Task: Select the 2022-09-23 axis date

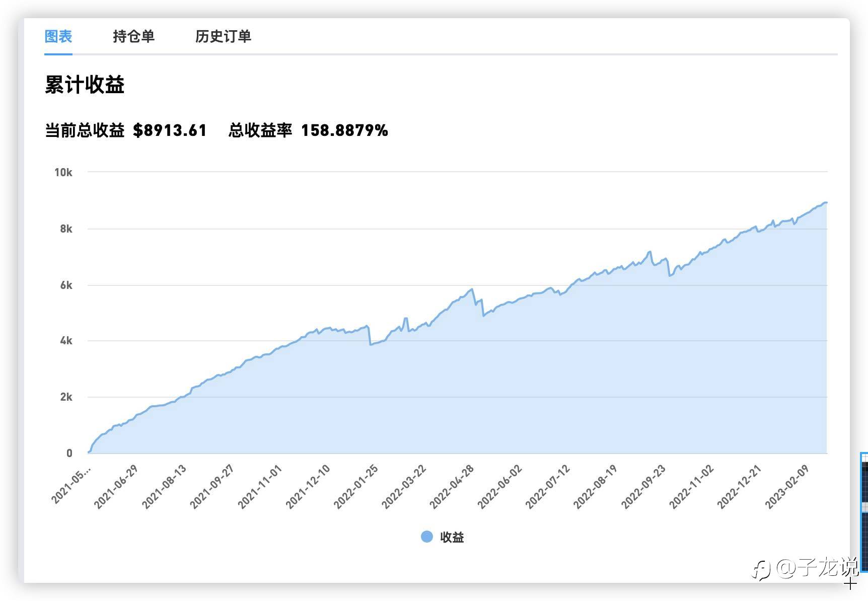Action: coord(643,486)
